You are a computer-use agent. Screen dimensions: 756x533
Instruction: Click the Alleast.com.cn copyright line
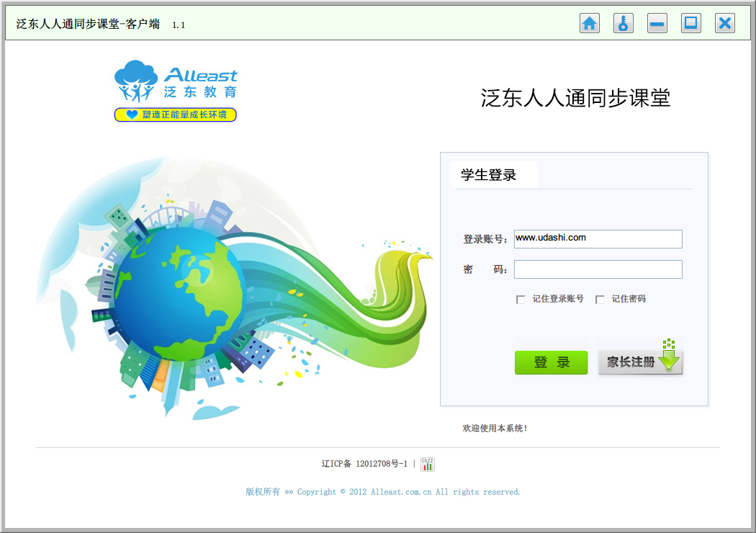point(383,492)
